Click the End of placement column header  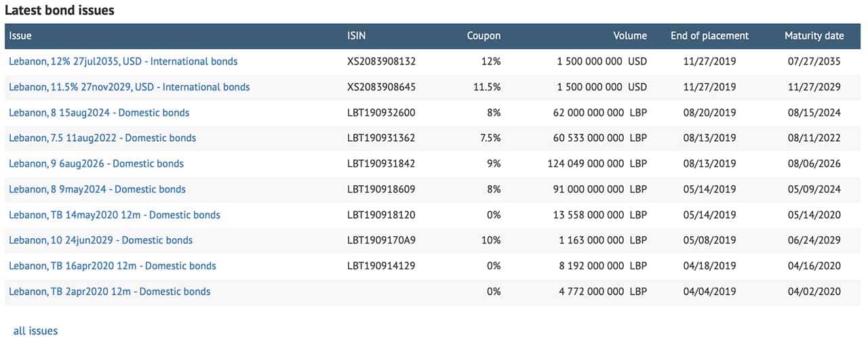click(709, 36)
